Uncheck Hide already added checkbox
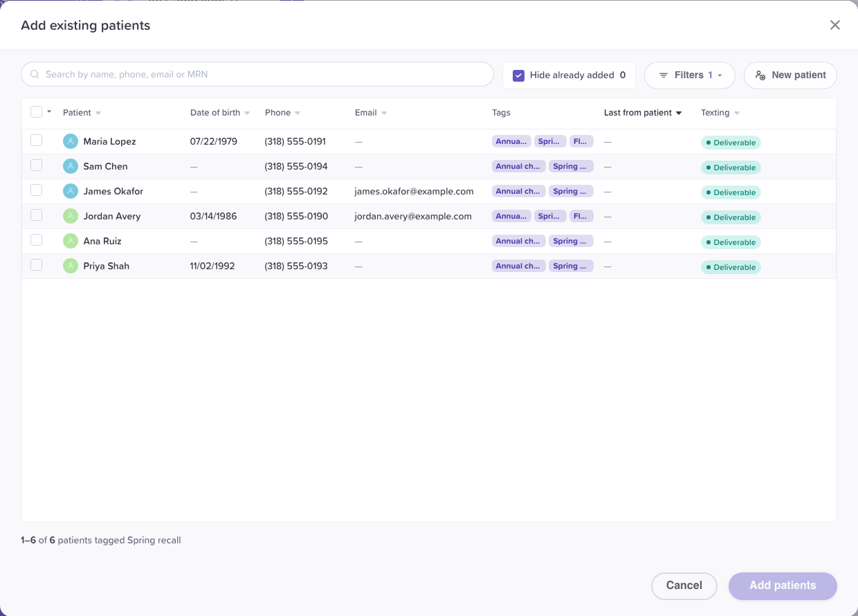The image size is (858, 616). click(x=518, y=75)
